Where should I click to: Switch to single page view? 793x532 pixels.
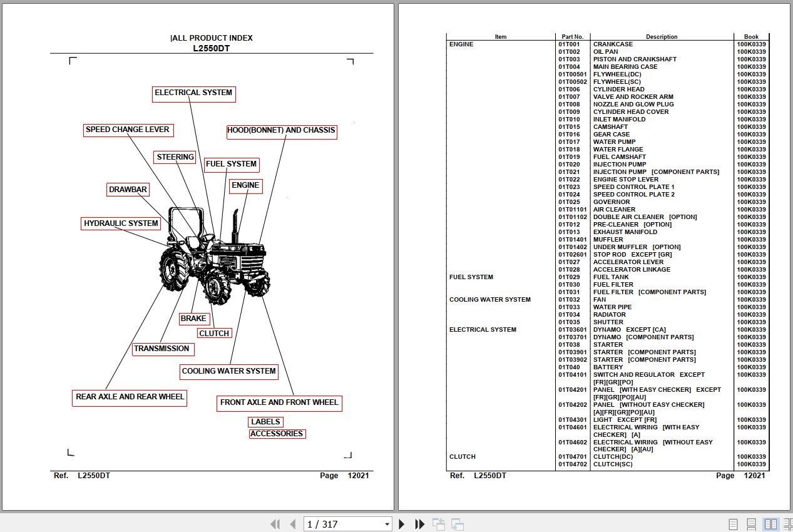pyautogui.click(x=733, y=524)
